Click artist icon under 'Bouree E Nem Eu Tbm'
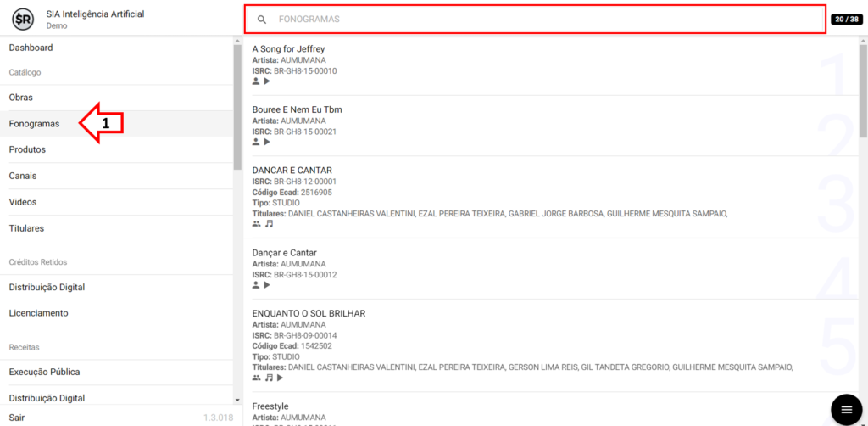The image size is (868, 426). 256,142
